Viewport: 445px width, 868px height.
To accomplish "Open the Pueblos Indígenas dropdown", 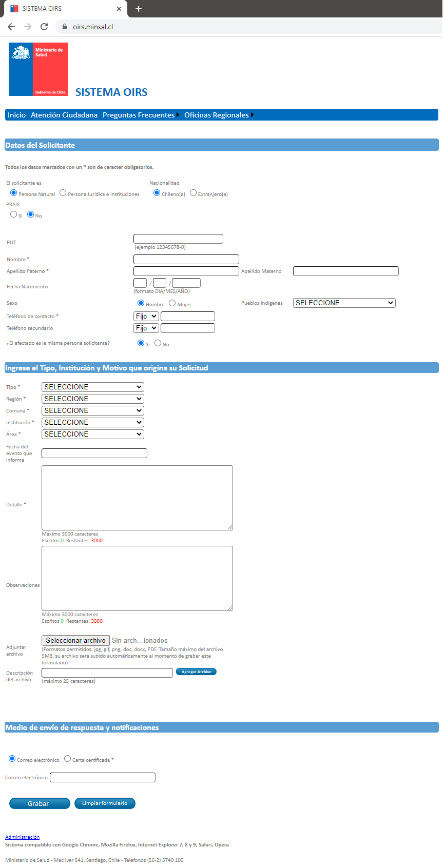I will point(344,303).
